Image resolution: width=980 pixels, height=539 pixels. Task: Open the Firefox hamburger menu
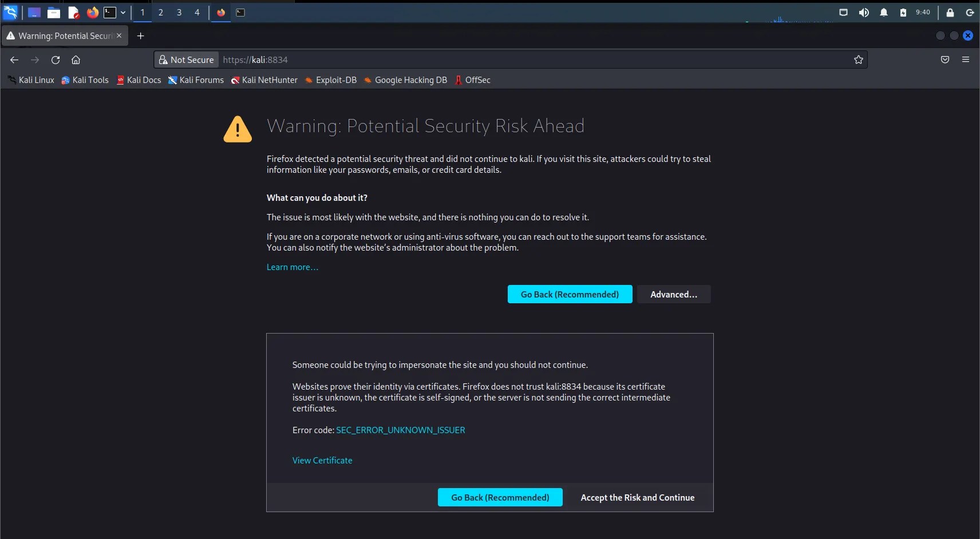click(965, 60)
